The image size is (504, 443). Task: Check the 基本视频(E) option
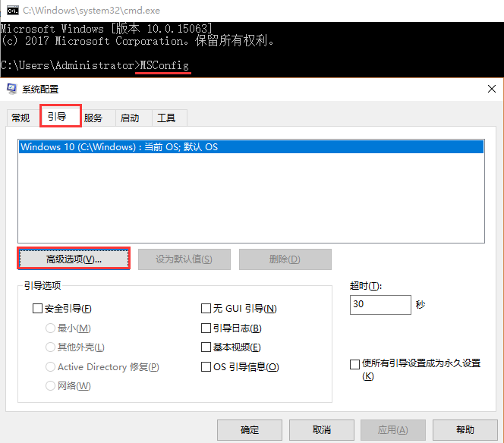206,347
